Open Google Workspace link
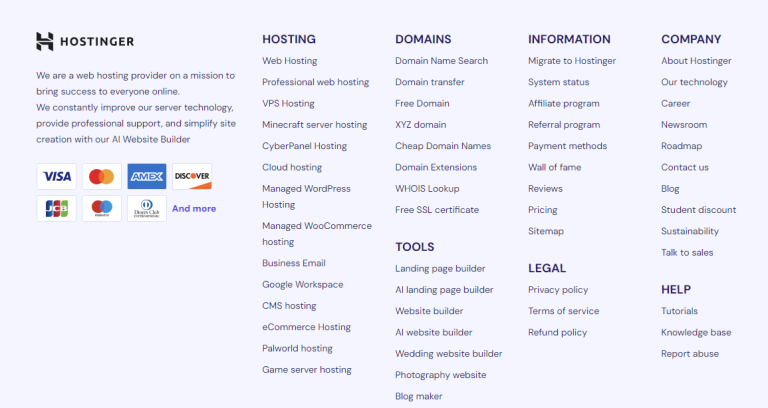 (303, 285)
